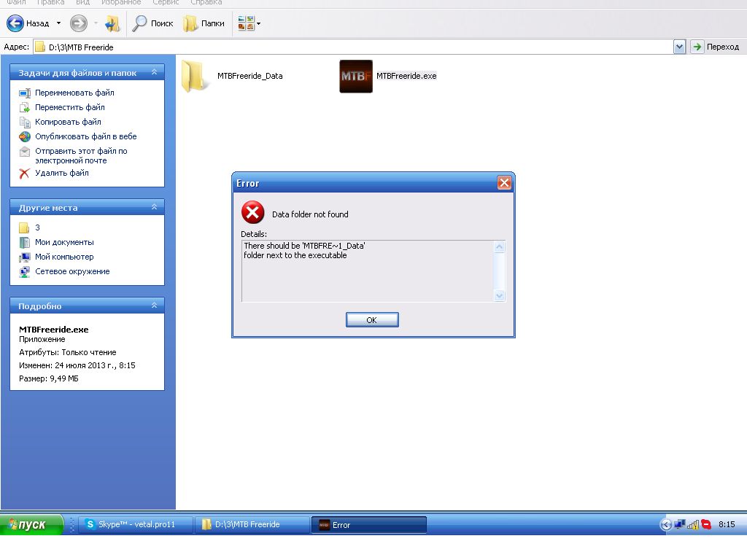
Task: Click Переместить файл link
Action: 70,107
